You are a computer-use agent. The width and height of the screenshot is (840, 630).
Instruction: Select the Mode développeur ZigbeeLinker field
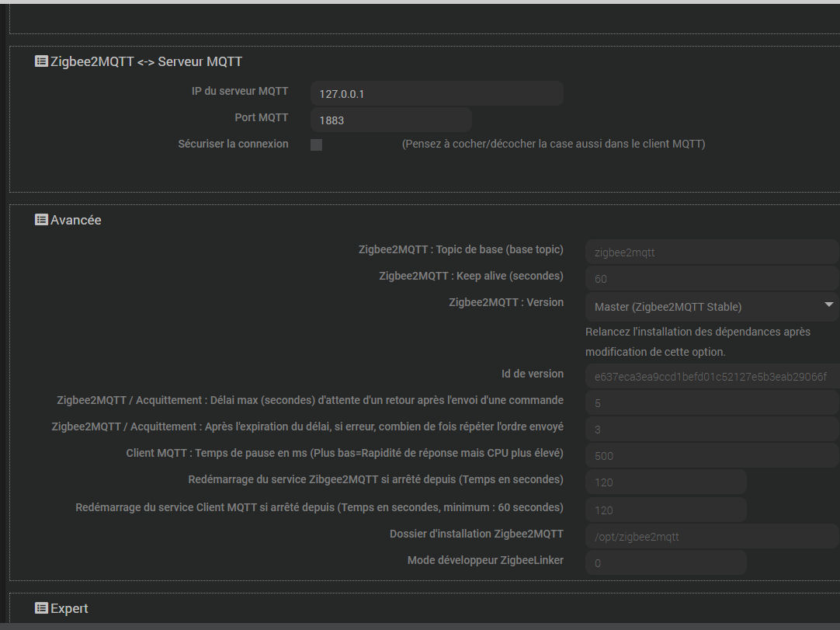(665, 562)
